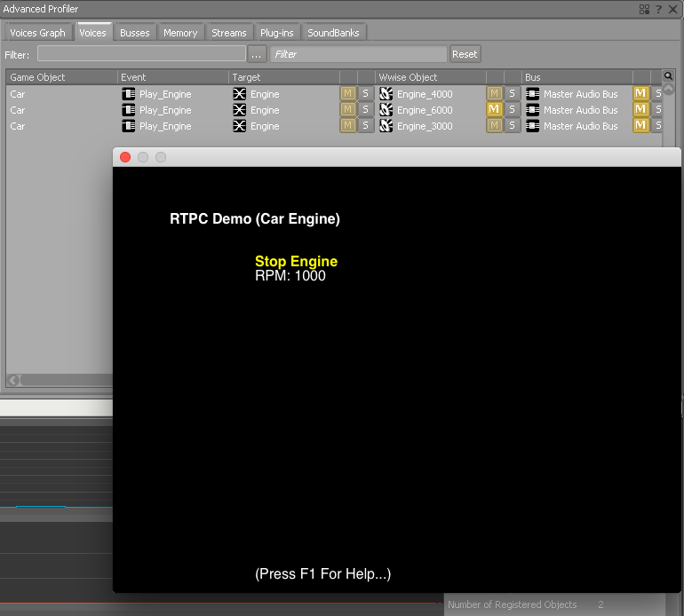Mute the Engine target in Engine_6000 row
Screen dimensions: 684x616
click(x=347, y=109)
